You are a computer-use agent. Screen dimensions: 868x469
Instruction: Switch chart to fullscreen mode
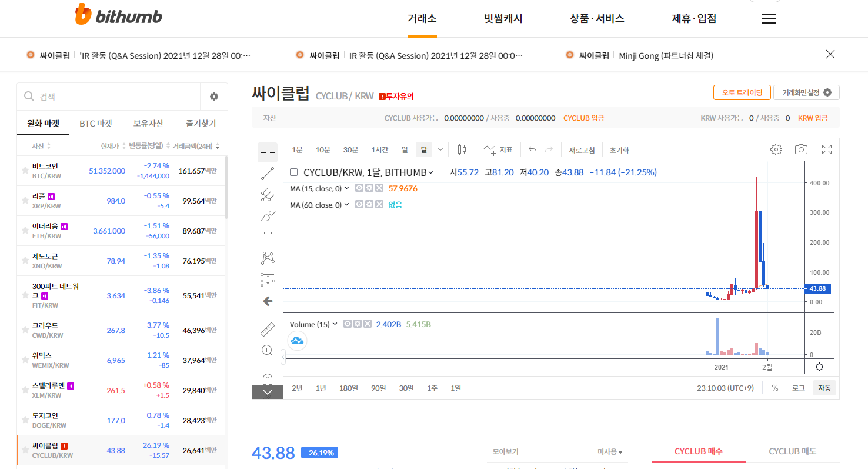coord(827,149)
